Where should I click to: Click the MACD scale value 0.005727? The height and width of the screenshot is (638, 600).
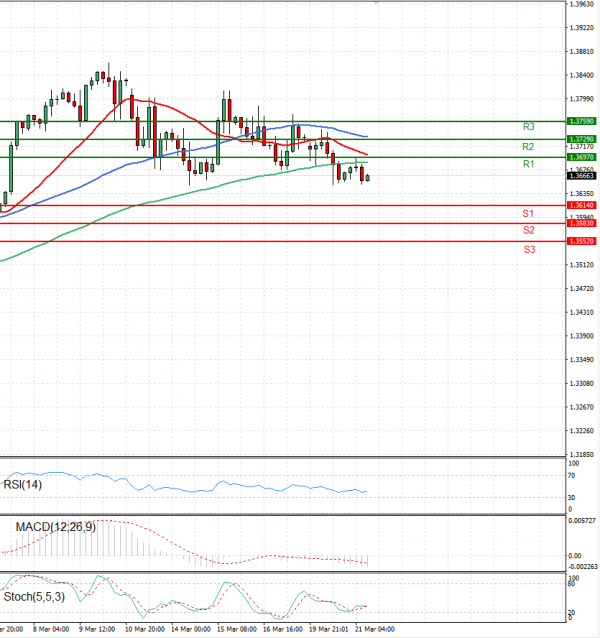[582, 520]
